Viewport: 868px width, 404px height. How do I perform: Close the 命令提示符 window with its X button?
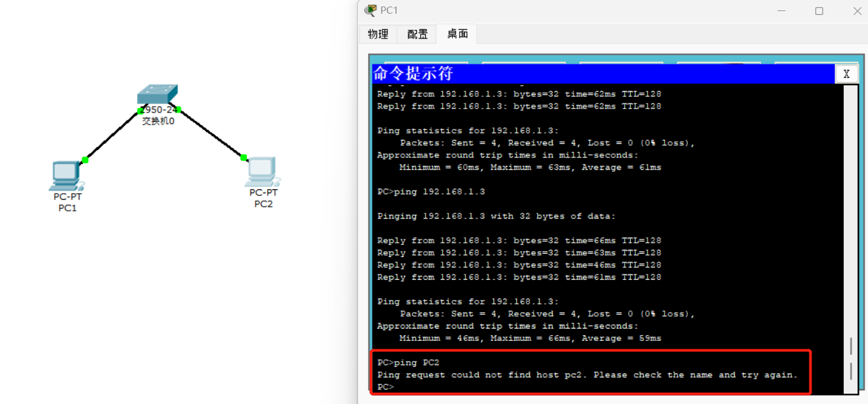coord(847,74)
